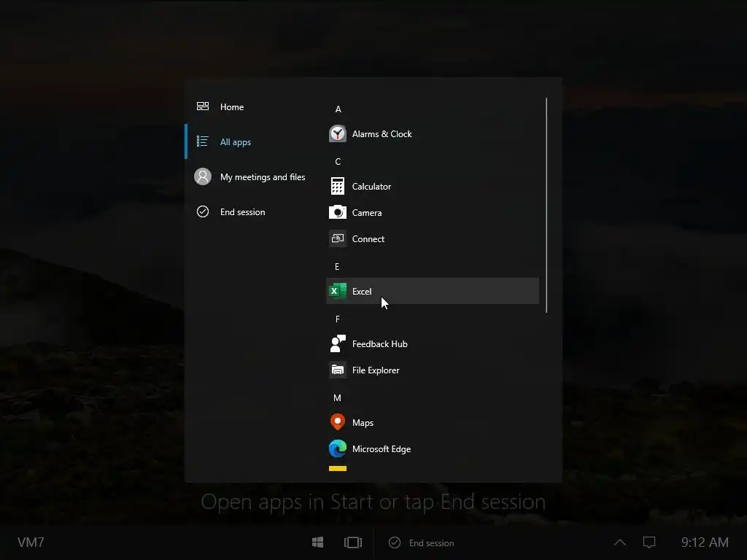Click the Camera text label
The height and width of the screenshot is (560, 747).
pos(367,212)
